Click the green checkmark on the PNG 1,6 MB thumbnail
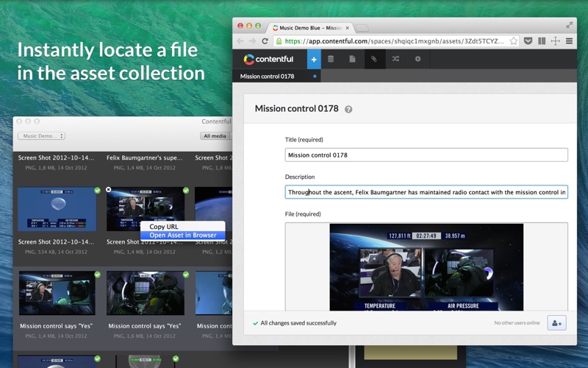 [x=186, y=275]
